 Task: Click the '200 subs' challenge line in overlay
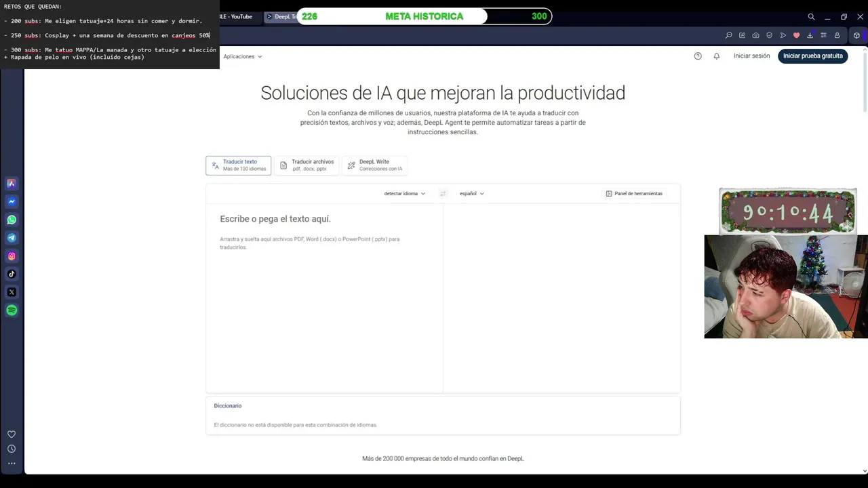point(103,21)
